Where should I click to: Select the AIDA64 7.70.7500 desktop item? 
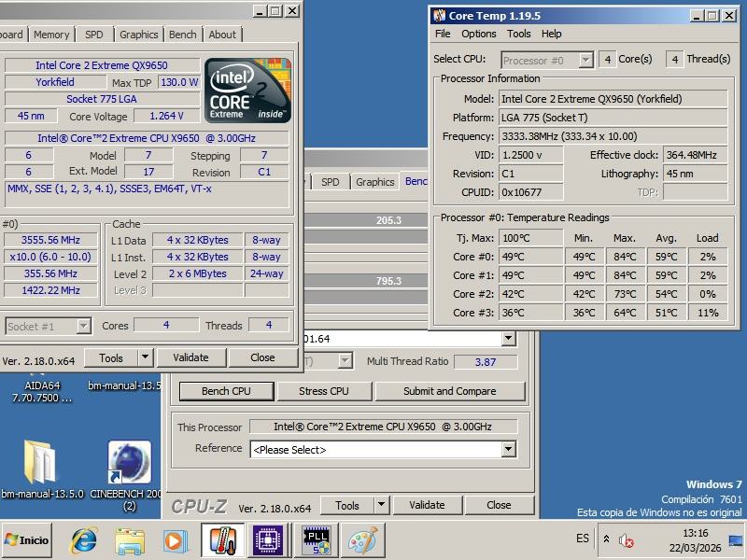click(42, 391)
